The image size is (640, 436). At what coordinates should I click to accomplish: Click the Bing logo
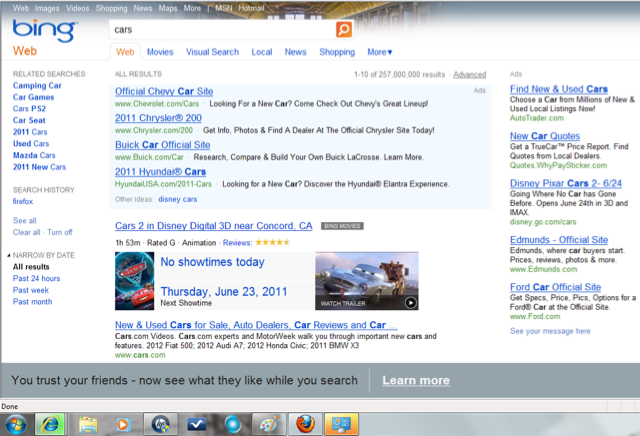tap(44, 30)
